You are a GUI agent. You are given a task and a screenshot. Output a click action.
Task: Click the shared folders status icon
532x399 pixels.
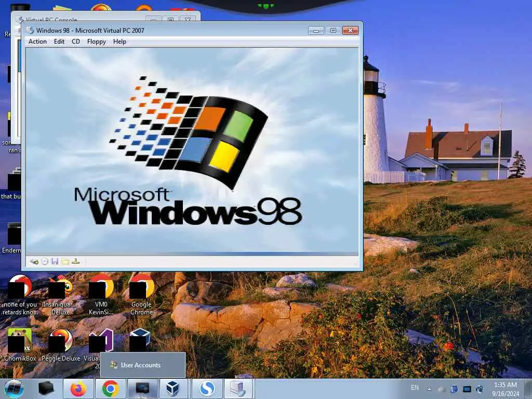[x=65, y=262]
